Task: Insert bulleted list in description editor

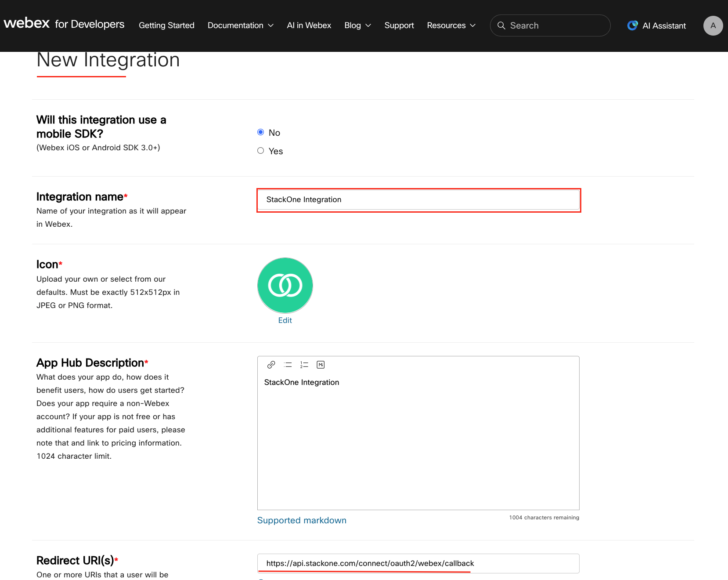Action: pyautogui.click(x=288, y=365)
